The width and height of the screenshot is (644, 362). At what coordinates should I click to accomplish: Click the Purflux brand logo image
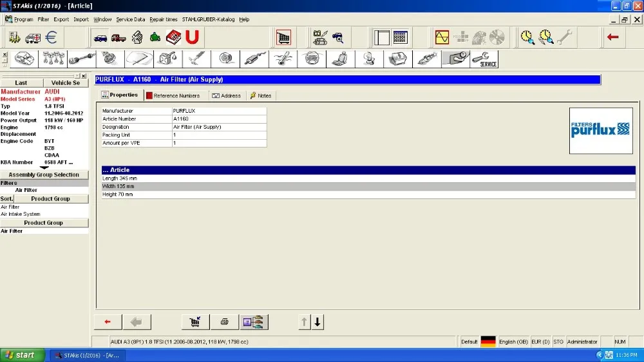click(x=600, y=131)
